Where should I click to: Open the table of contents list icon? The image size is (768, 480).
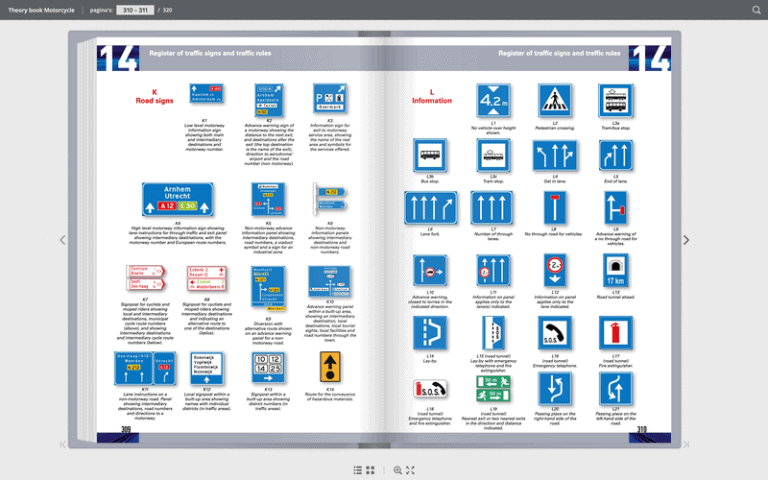(357, 469)
